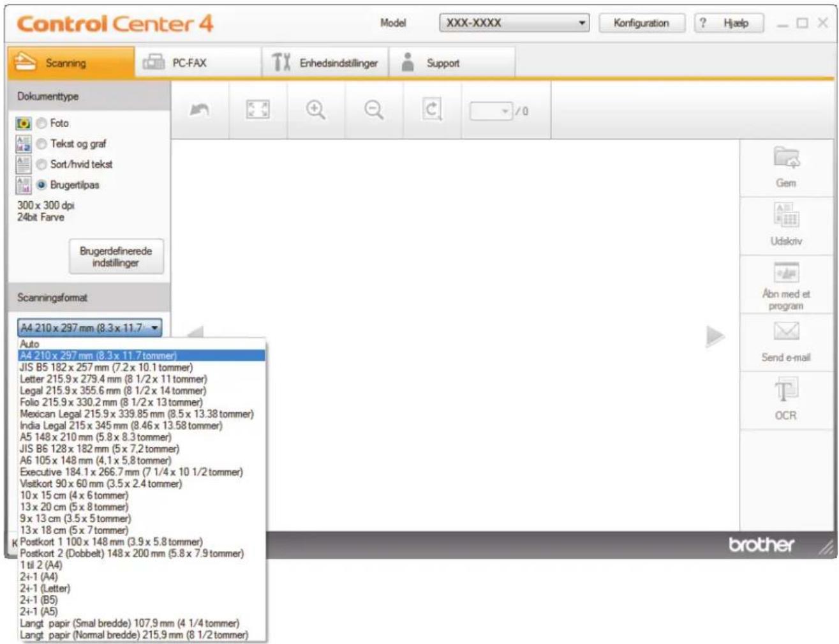
Task: Select the Tekst og graf radio button
Action: tap(41, 144)
